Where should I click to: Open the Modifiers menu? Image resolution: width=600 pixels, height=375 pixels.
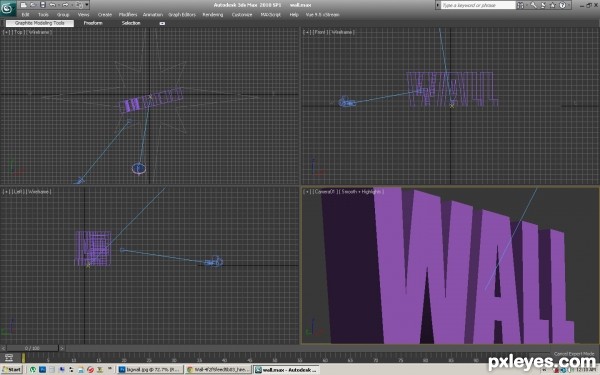[x=128, y=15]
